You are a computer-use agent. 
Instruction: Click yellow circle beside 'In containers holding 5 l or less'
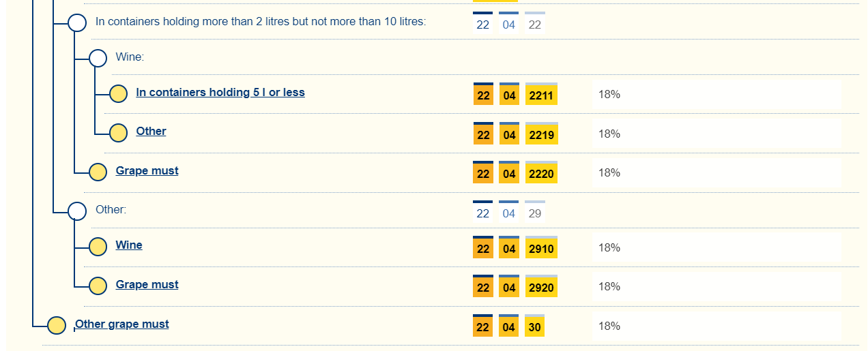pyautogui.click(x=119, y=94)
